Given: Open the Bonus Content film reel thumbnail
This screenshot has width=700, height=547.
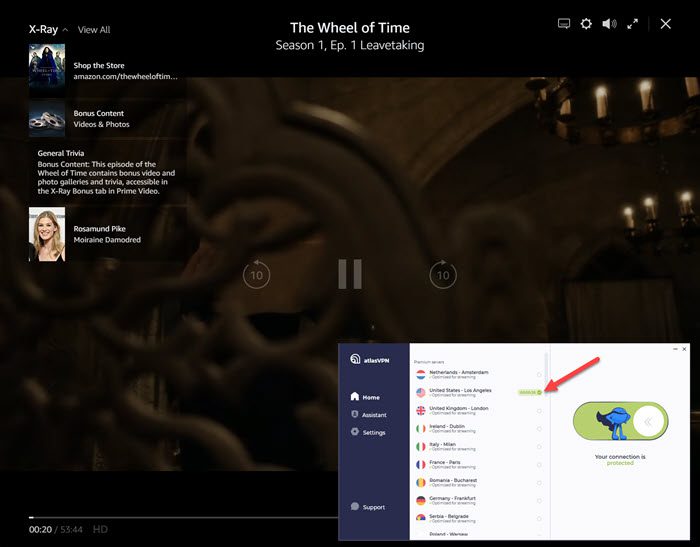Looking at the screenshot, I should pyautogui.click(x=47, y=119).
